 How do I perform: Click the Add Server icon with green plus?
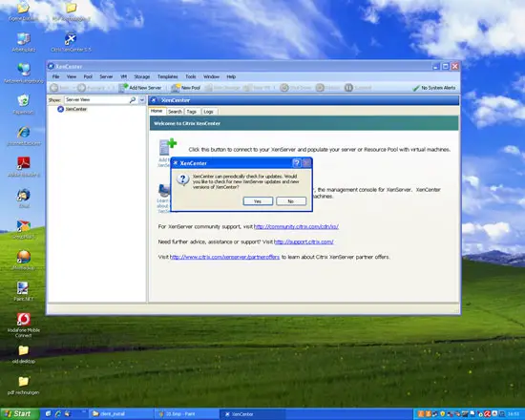167,147
